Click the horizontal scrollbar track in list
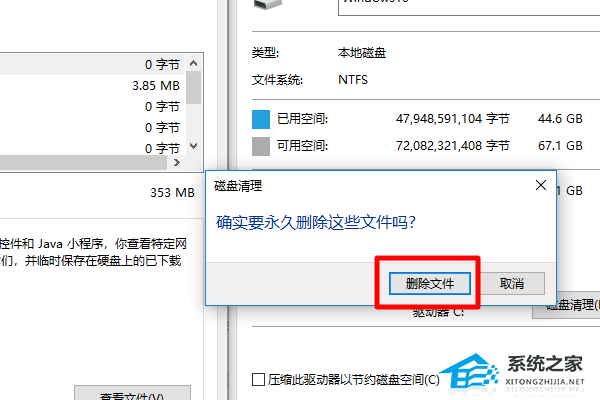Screen dimensions: 600x400 83,163
